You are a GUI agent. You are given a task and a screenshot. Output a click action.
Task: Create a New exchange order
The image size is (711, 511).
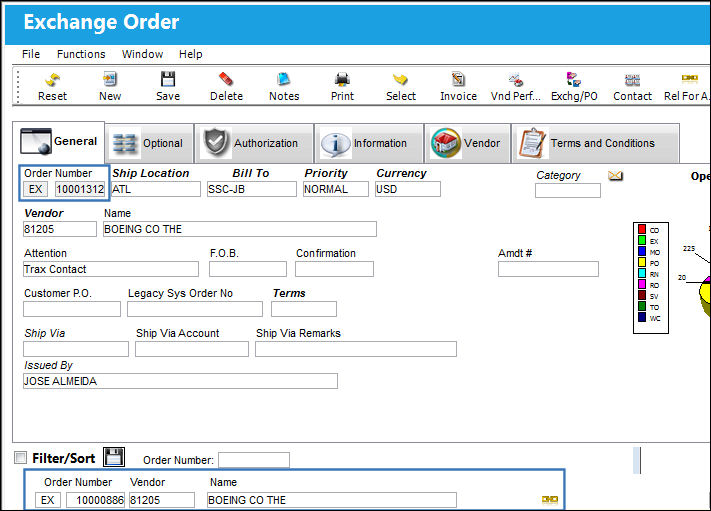[x=110, y=86]
